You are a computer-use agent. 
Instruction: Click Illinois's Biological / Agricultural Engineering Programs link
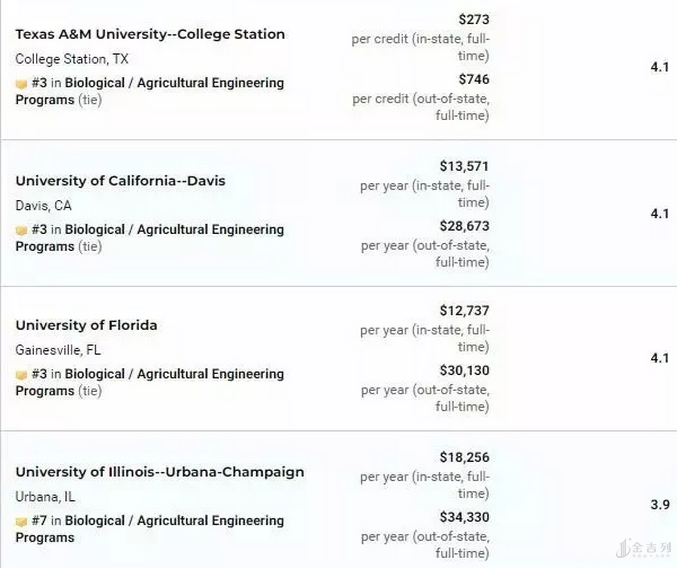[174, 520]
